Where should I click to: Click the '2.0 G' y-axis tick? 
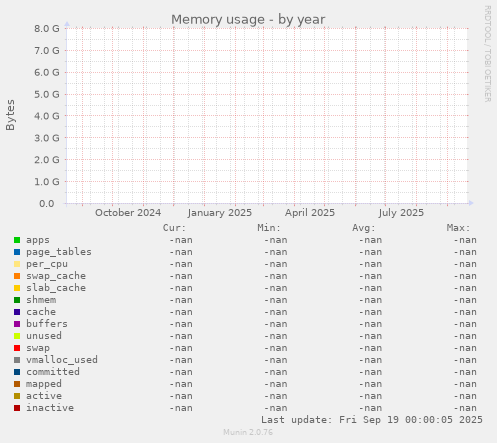47,160
